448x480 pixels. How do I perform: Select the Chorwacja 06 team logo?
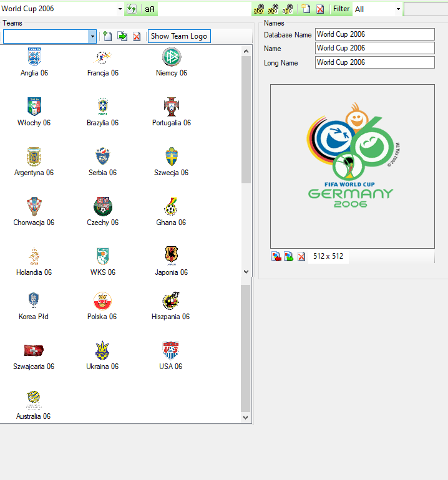[34, 206]
